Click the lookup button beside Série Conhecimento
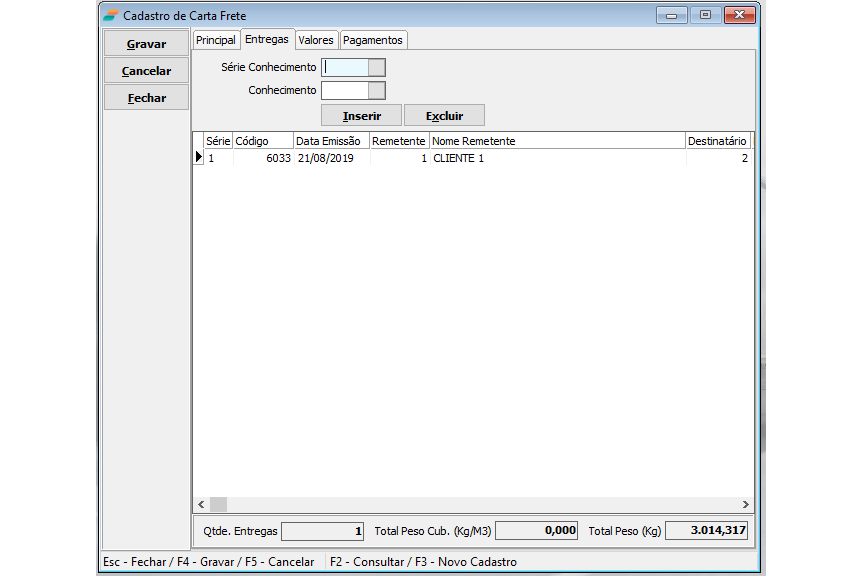Screen dimensions: 862x576 click(377, 68)
